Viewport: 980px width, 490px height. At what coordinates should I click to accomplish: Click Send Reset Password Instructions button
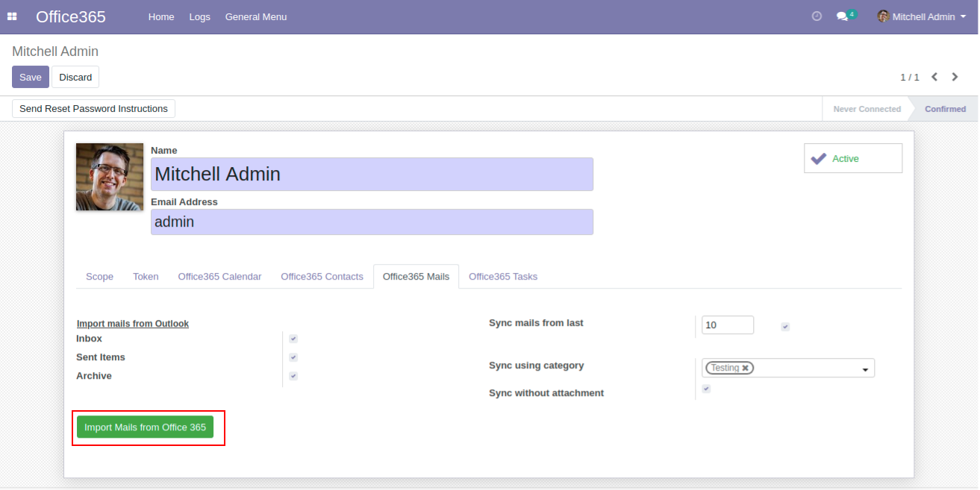point(93,109)
